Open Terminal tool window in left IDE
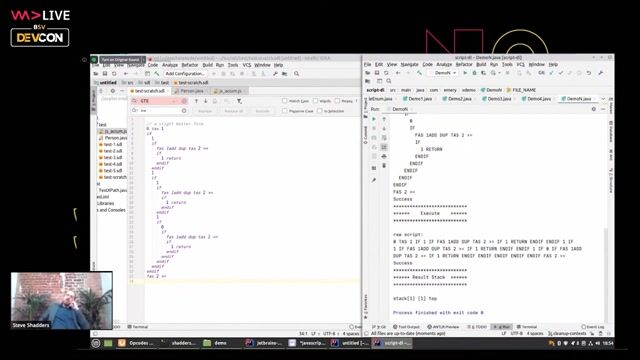 (x=138, y=327)
